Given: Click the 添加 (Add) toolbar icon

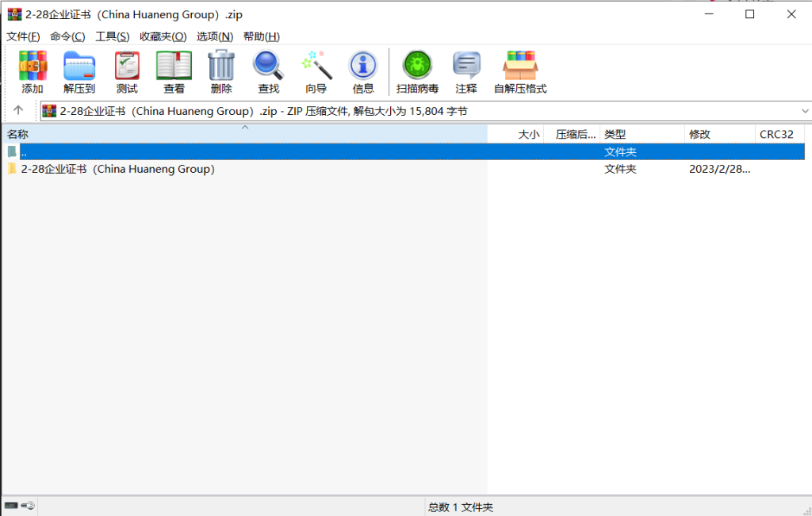Looking at the screenshot, I should [33, 71].
